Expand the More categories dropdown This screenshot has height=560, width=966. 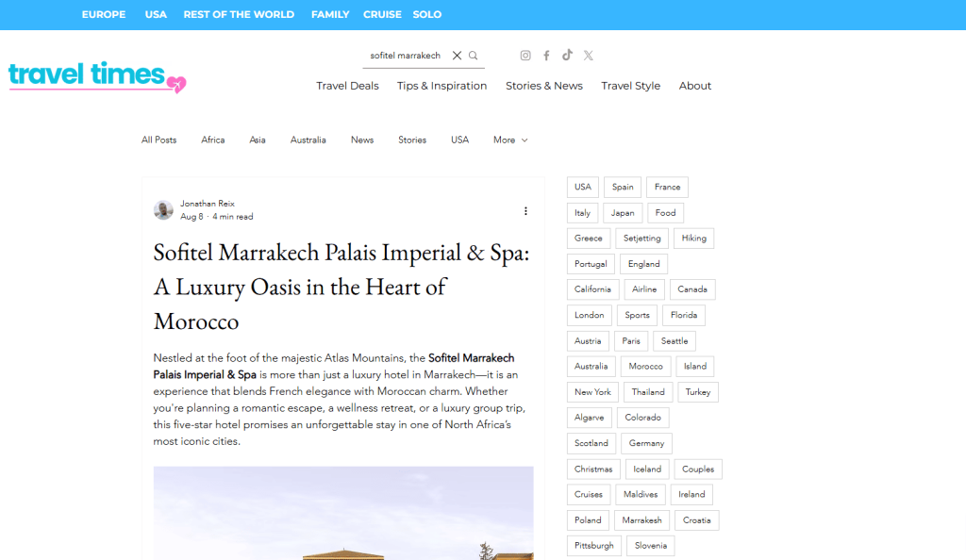click(x=510, y=140)
